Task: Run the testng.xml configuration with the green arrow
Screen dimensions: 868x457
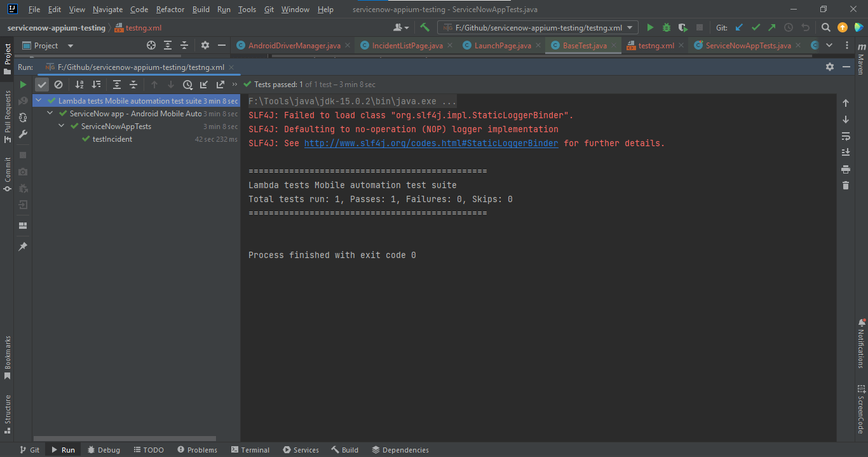Action: [x=649, y=27]
